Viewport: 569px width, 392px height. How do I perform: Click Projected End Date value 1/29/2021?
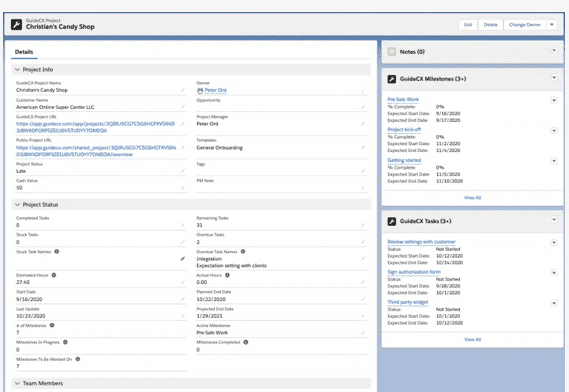[209, 316]
